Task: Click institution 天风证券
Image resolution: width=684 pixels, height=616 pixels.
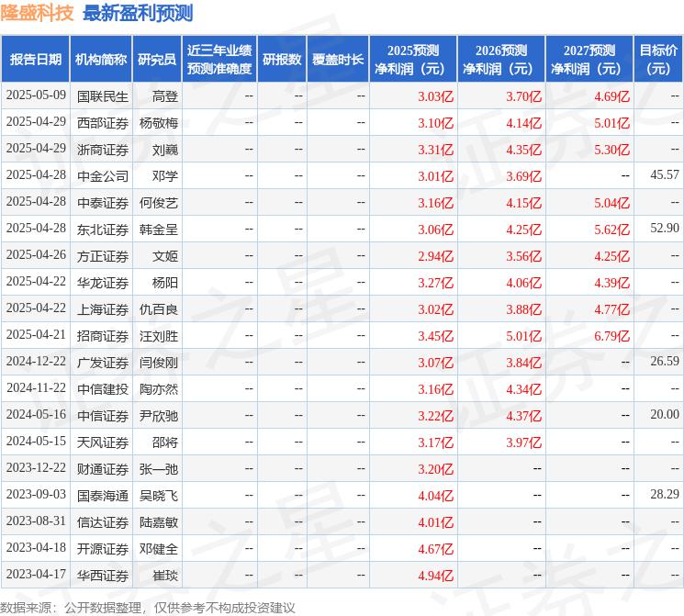Action: pyautogui.click(x=103, y=442)
